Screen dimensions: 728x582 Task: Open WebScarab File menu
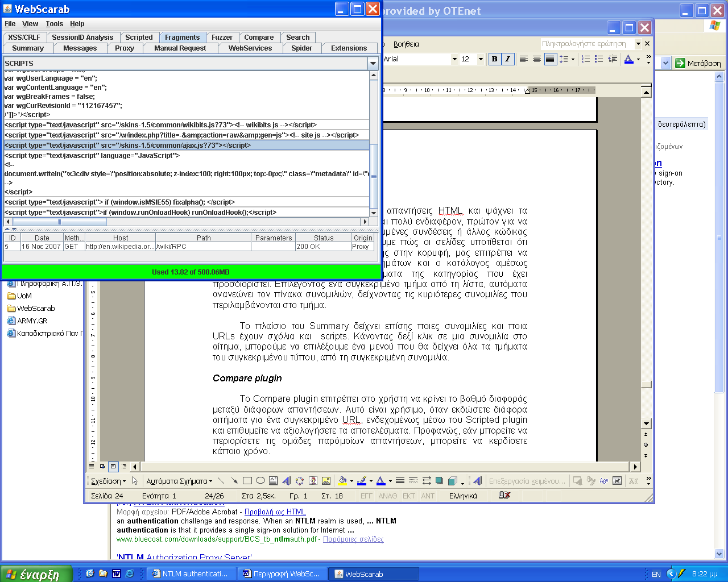click(x=10, y=24)
